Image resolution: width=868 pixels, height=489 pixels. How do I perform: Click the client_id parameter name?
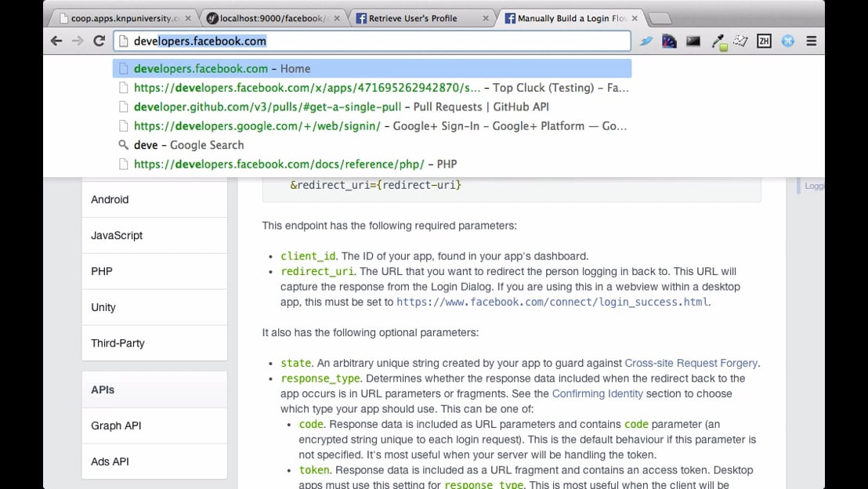pos(308,255)
